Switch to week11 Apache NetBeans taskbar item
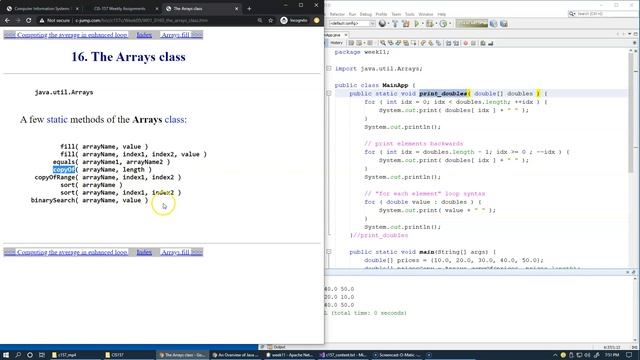640x360 pixels. (x=290, y=355)
